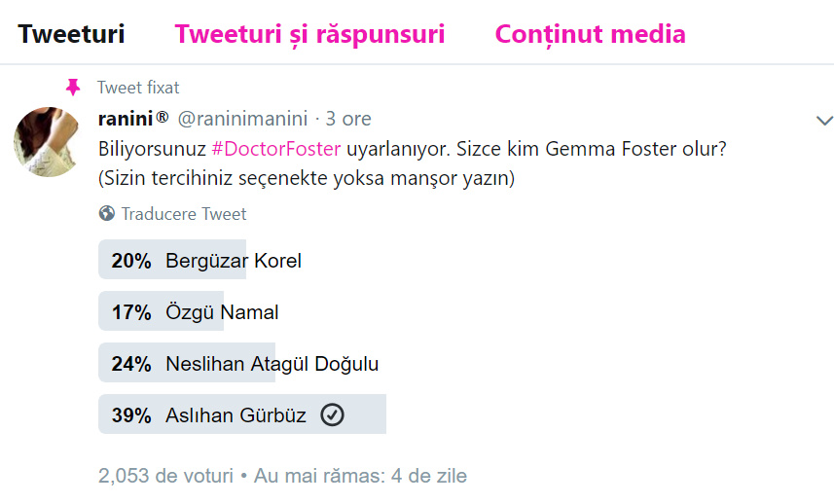
Task: Click the globe icon beside Traducere Tweet
Action: [107, 214]
